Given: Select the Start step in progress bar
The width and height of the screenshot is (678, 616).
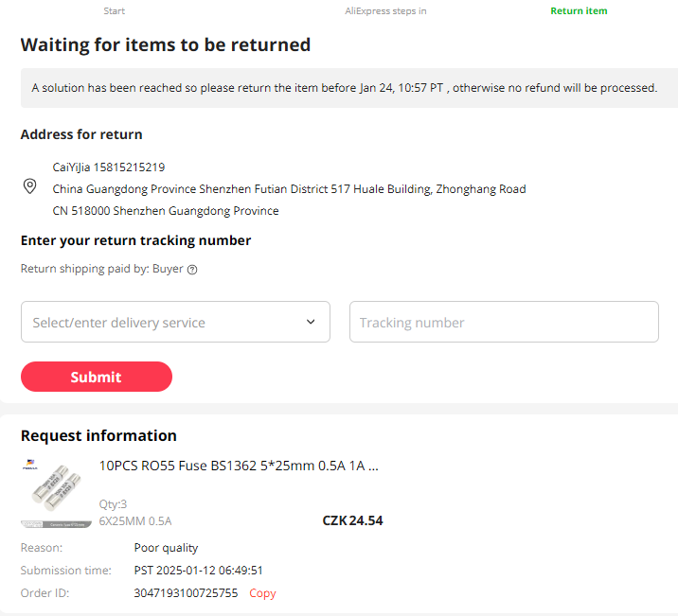Looking at the screenshot, I should coord(114,11).
